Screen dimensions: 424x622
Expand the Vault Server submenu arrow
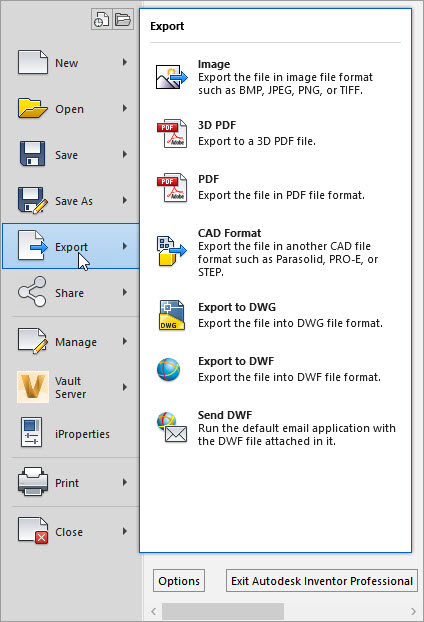[x=125, y=387]
